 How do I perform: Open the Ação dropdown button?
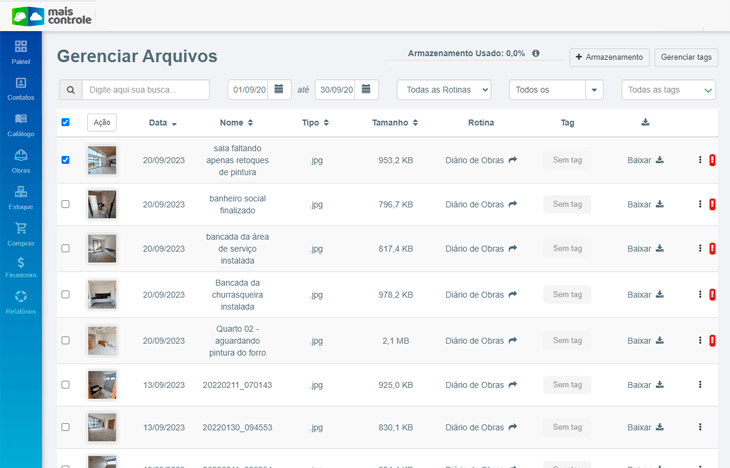click(x=101, y=122)
